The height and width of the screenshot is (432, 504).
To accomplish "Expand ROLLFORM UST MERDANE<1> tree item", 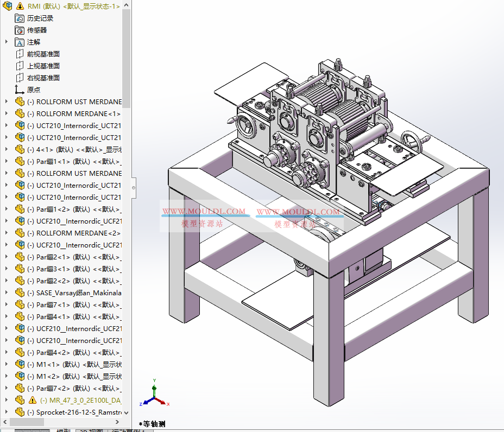I will point(5,101).
